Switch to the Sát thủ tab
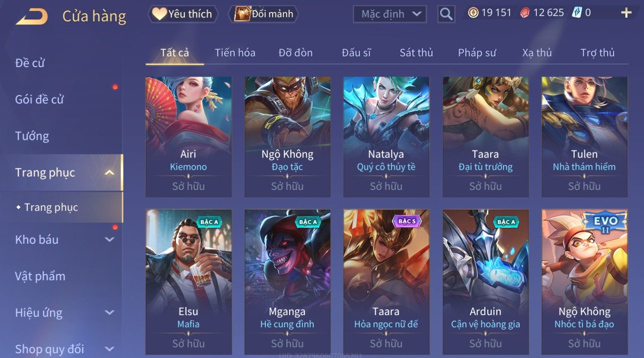 tap(416, 53)
